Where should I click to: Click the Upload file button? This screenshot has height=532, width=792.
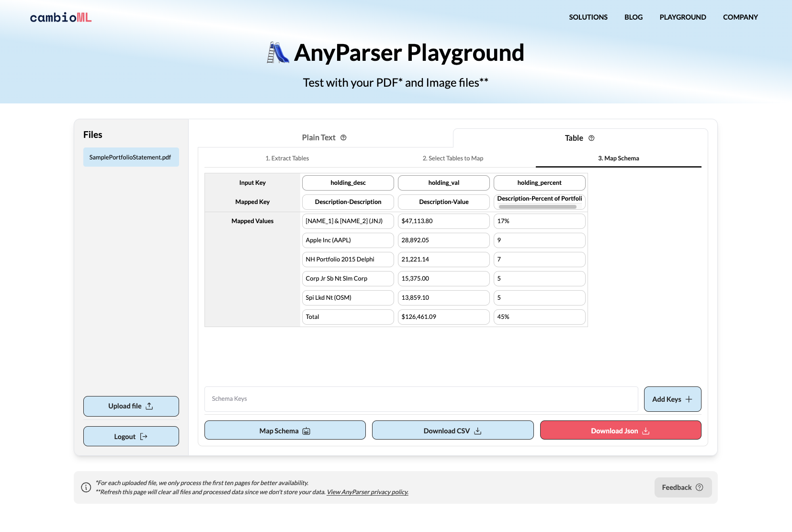[131, 406]
